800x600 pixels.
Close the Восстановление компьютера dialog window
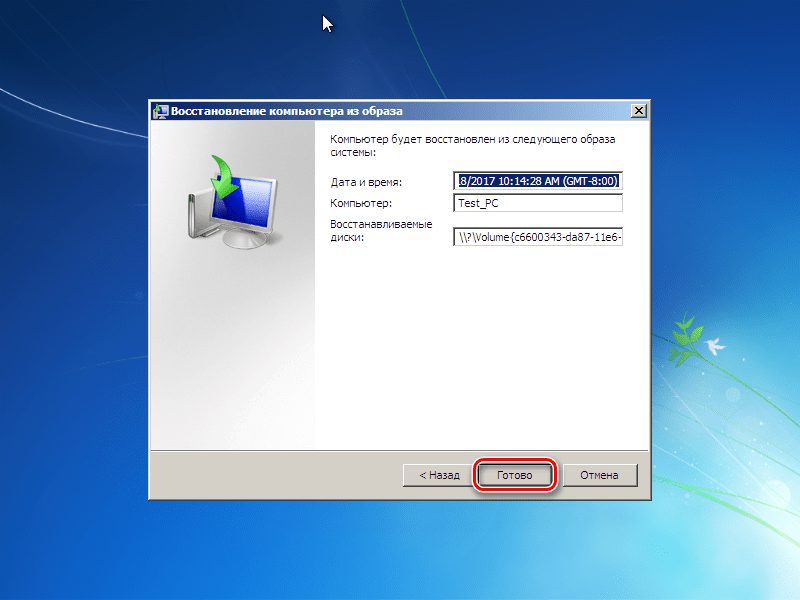coord(638,111)
